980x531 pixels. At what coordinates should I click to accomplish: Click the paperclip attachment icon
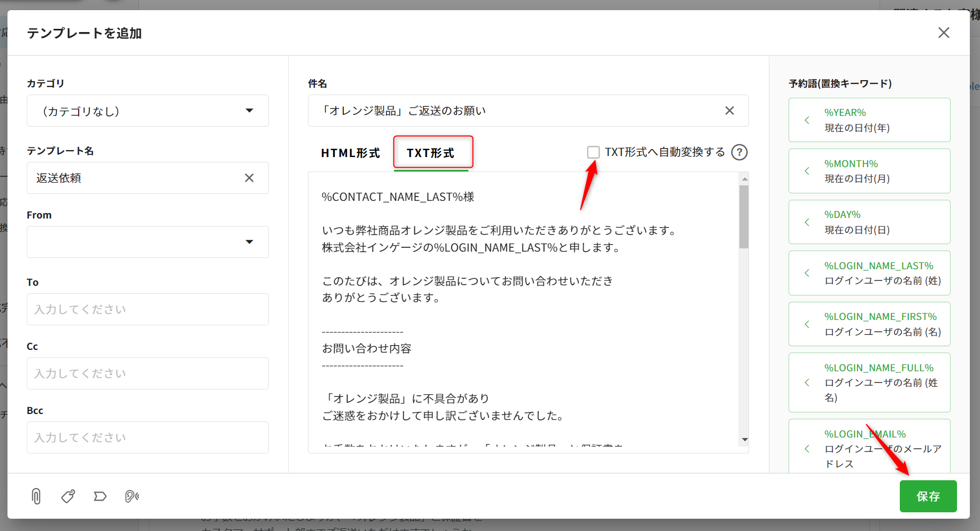(36, 496)
